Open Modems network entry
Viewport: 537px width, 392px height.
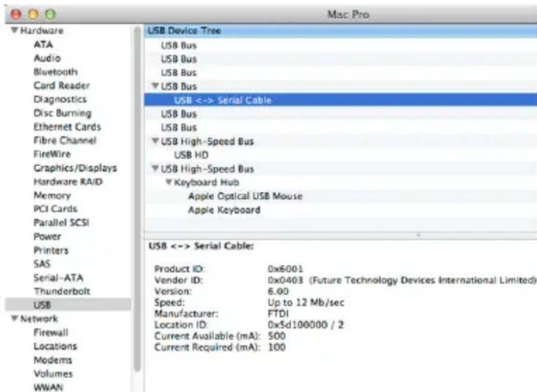pos(53,360)
